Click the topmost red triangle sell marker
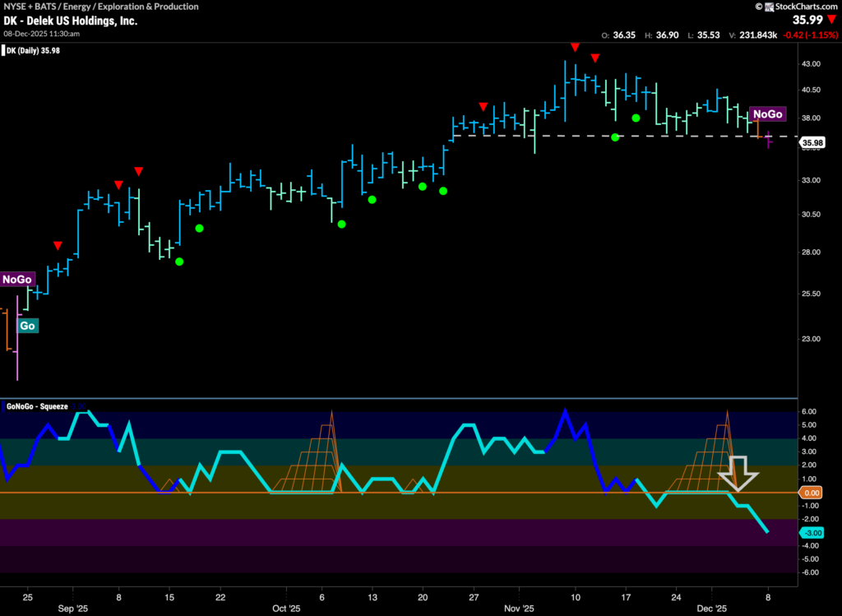Screen dimensions: 842x616 pyautogui.click(x=575, y=47)
